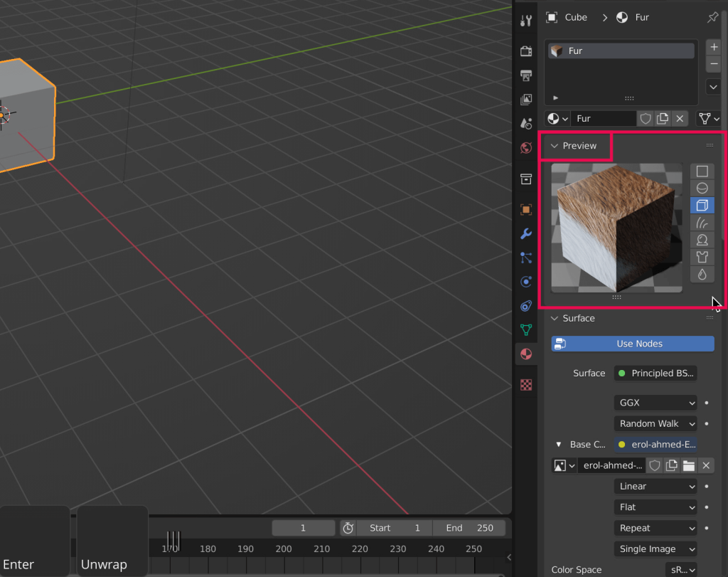Open the material link mode dropdown
This screenshot has width=728, height=577.
709,119
